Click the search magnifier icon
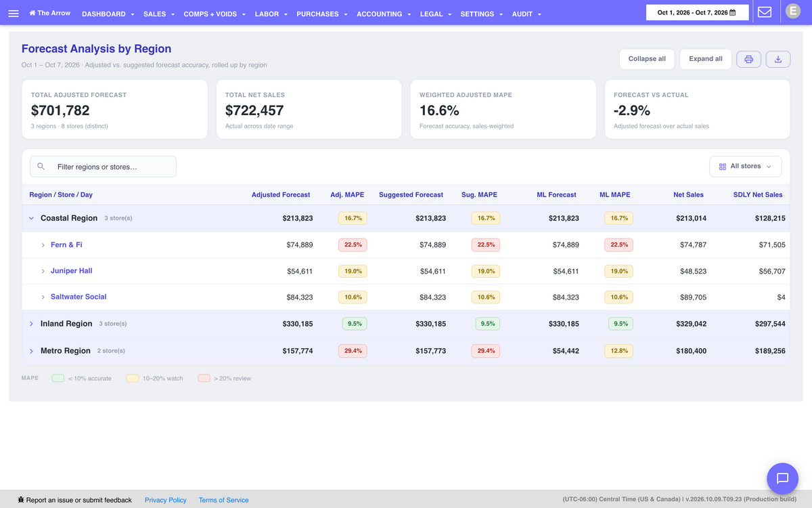 tap(41, 167)
